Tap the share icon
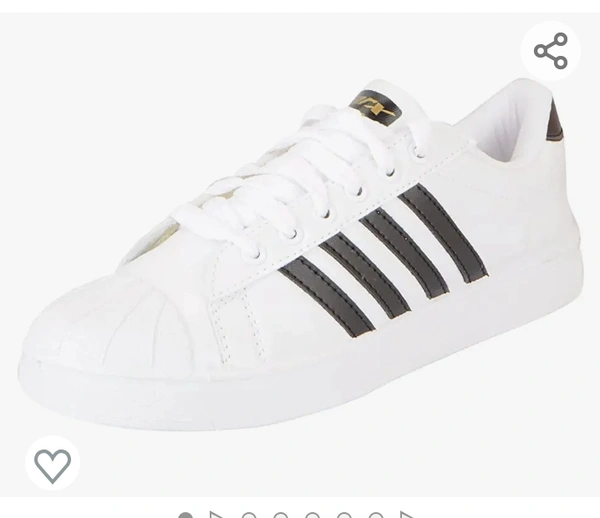The width and height of the screenshot is (600, 518). point(551,50)
